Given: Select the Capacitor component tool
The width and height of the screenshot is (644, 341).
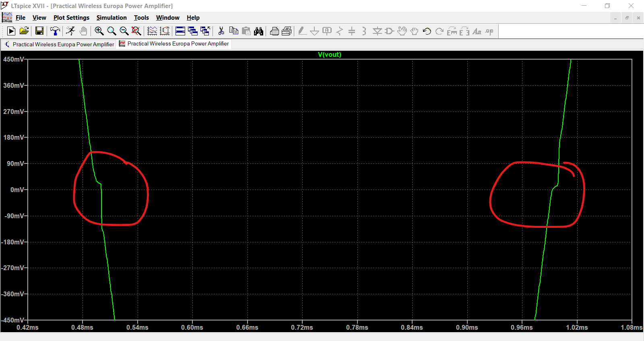Looking at the screenshot, I should click(x=352, y=31).
